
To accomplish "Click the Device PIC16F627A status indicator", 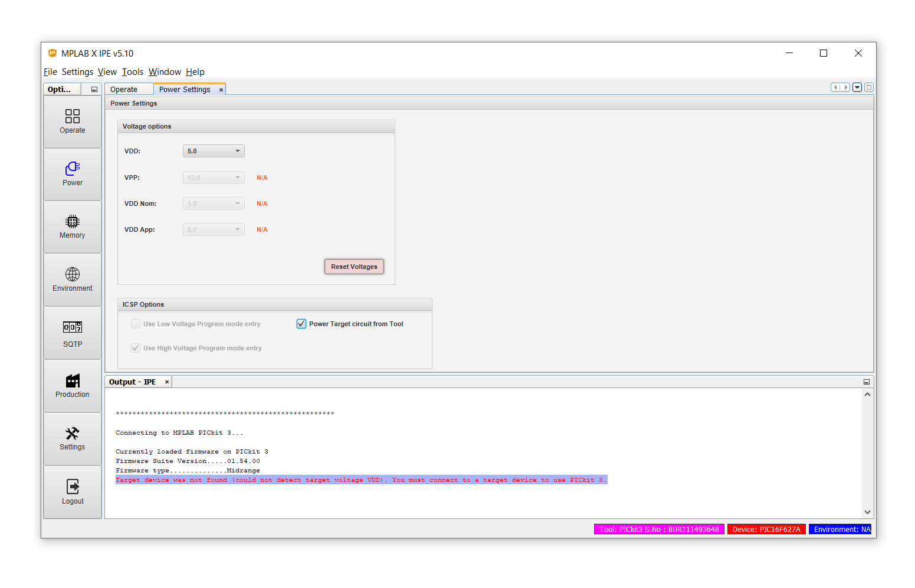I will tap(766, 530).
